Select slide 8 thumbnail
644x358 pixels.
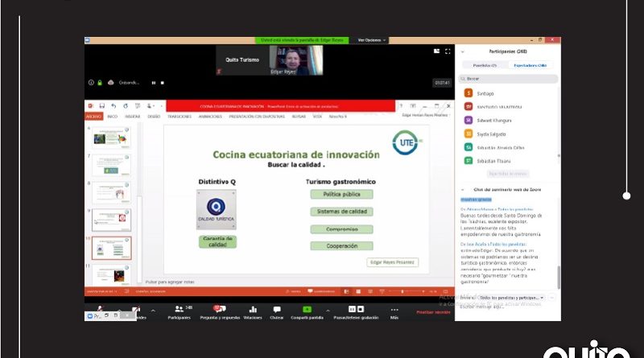[111, 192]
